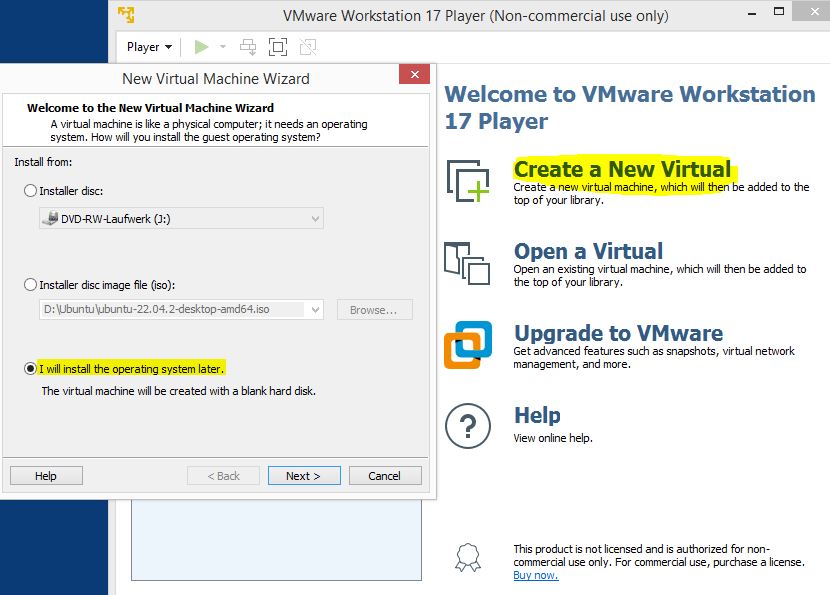830x595 pixels.
Task: Select Installer disc image file (iso) option
Action: pos(30,285)
